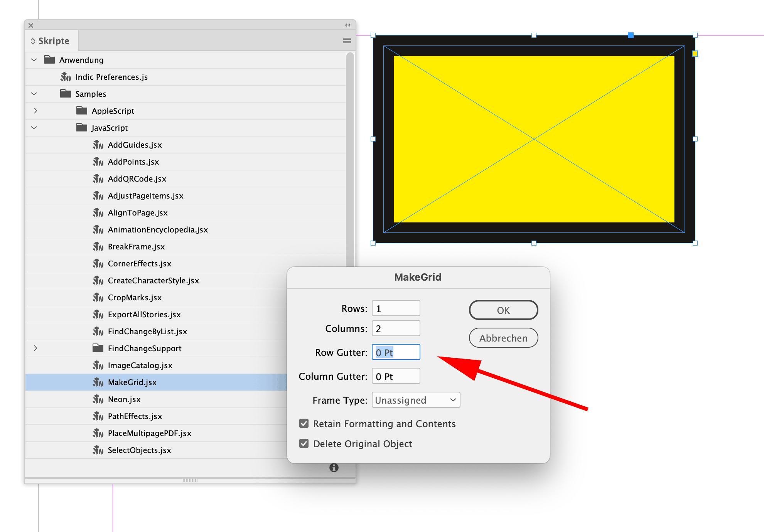The height and width of the screenshot is (532, 764).
Task: Open the Skripte panel flyout menu icon
Action: [x=347, y=40]
